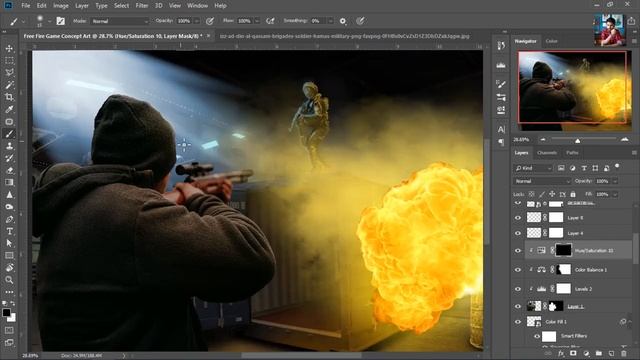Select the Hand tool
640x360 pixels.
click(9, 268)
